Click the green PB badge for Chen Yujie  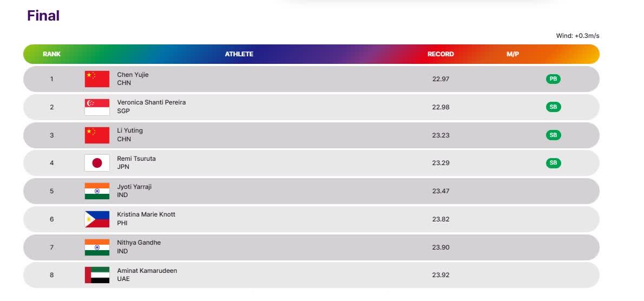pyautogui.click(x=553, y=79)
